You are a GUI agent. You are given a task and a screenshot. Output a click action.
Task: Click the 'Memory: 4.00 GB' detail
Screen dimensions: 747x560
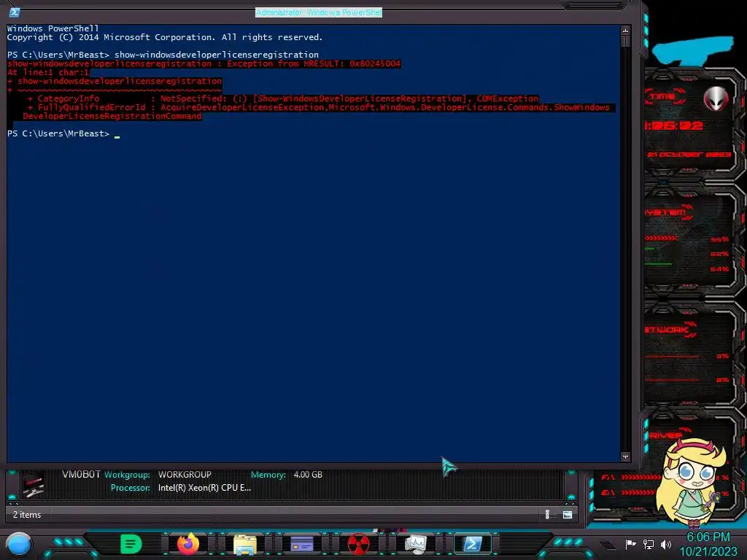tap(286, 475)
